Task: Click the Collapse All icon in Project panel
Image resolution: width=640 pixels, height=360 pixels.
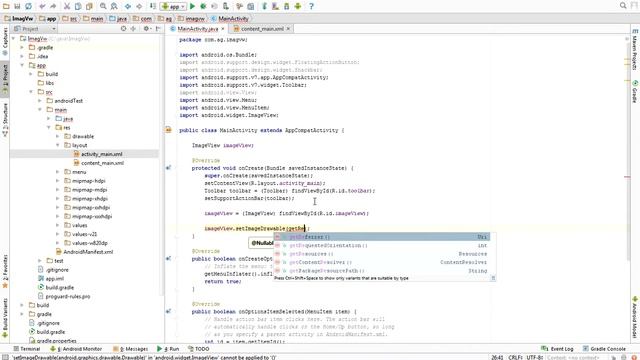Action: tap(133, 29)
